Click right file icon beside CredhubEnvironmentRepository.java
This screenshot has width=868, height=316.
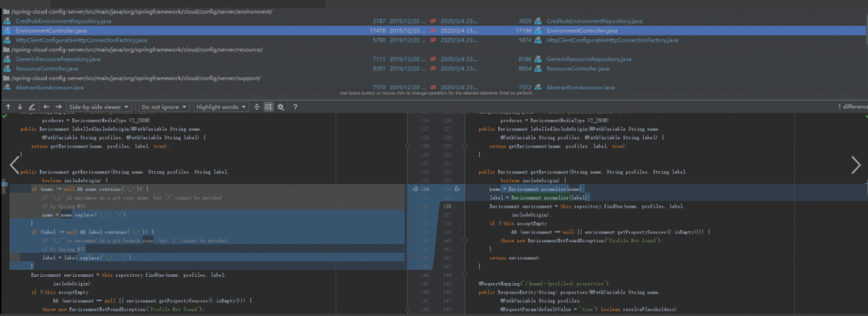point(537,21)
